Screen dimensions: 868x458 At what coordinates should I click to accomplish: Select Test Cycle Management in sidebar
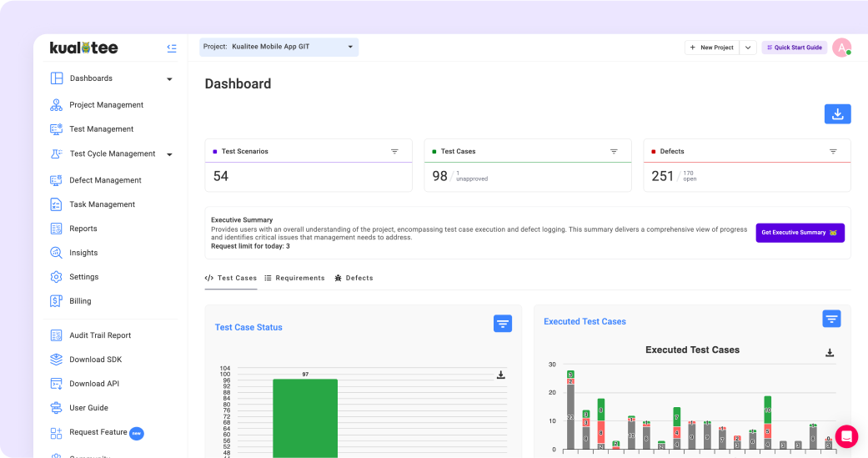tap(111, 154)
